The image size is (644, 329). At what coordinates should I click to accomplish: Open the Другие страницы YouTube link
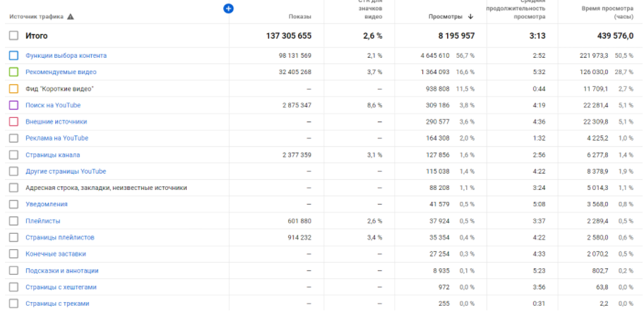coord(66,172)
